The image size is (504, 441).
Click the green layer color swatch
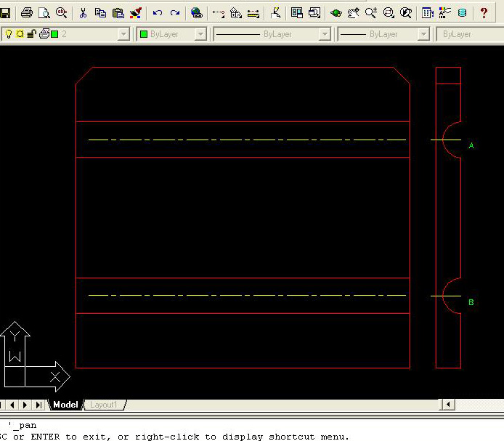(x=55, y=34)
